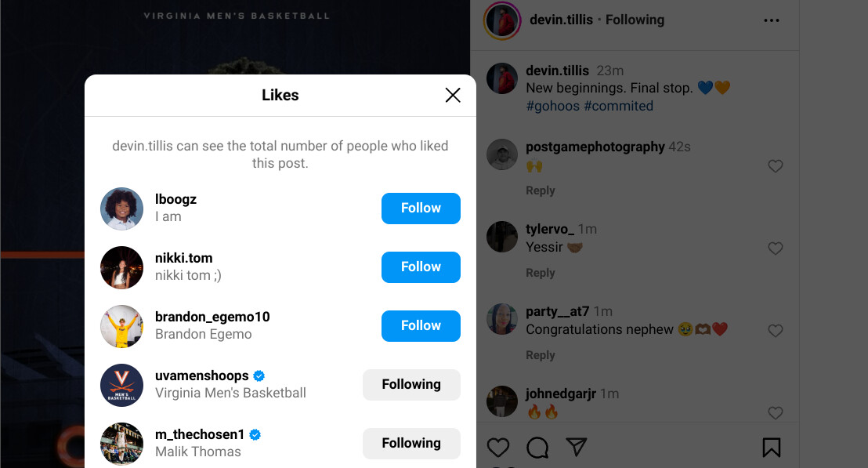This screenshot has width=868, height=468.
Task: Follow brandon_egemo10
Action: pyautogui.click(x=421, y=325)
